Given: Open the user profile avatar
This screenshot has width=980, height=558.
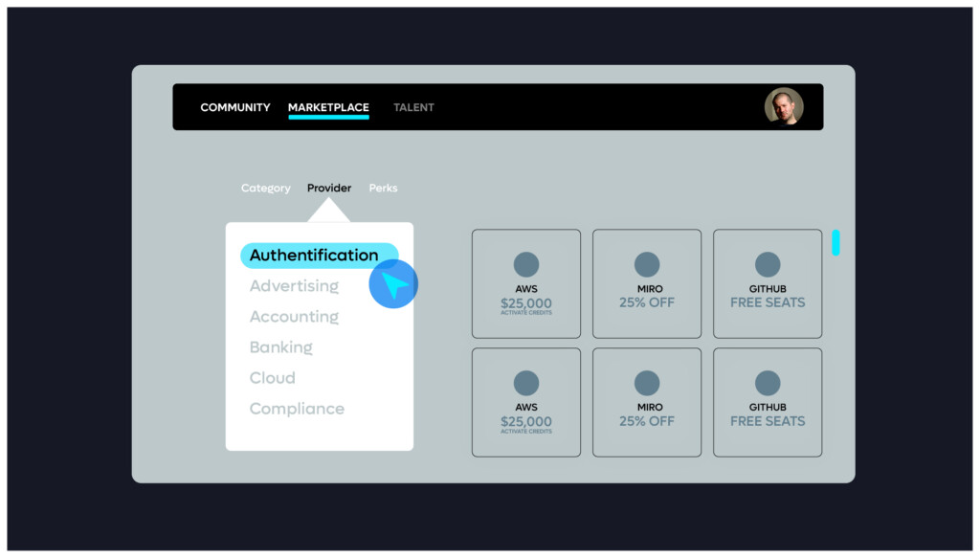Looking at the screenshot, I should coord(784,106).
